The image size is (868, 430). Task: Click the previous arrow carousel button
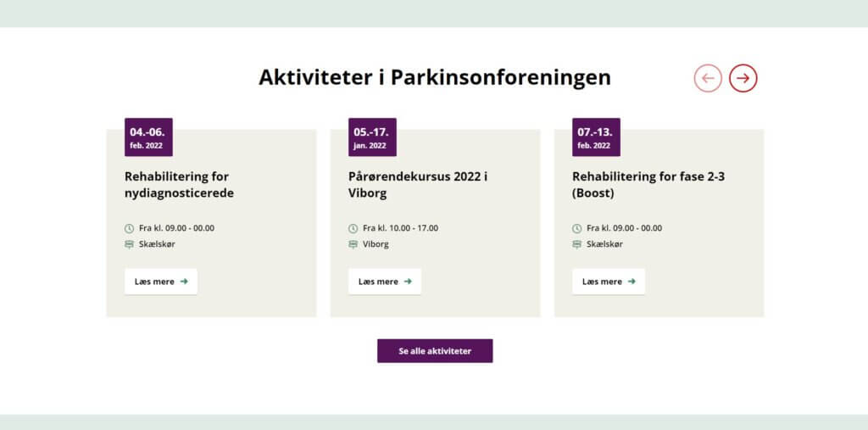click(x=708, y=78)
